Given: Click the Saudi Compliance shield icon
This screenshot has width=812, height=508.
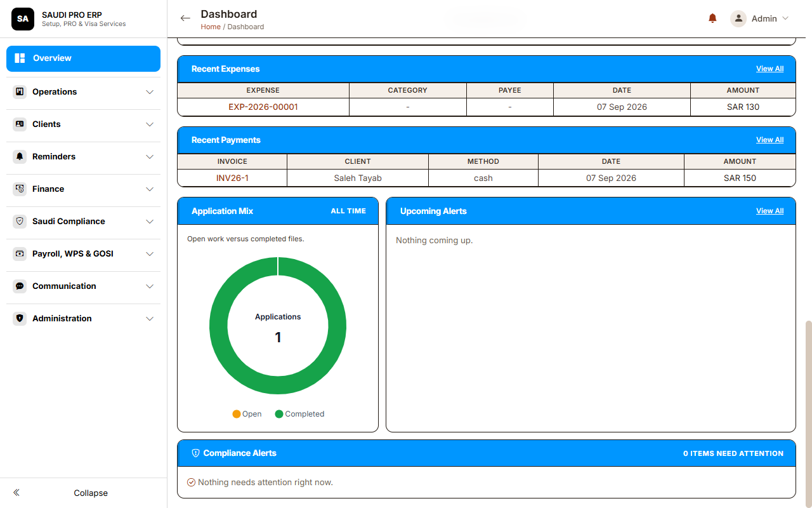Looking at the screenshot, I should tap(20, 222).
